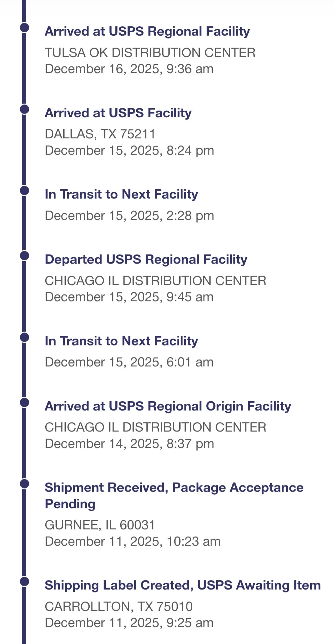
Task: Select "Shipping Label Created, USPS Awaiting Item" heading
Action: point(182,585)
